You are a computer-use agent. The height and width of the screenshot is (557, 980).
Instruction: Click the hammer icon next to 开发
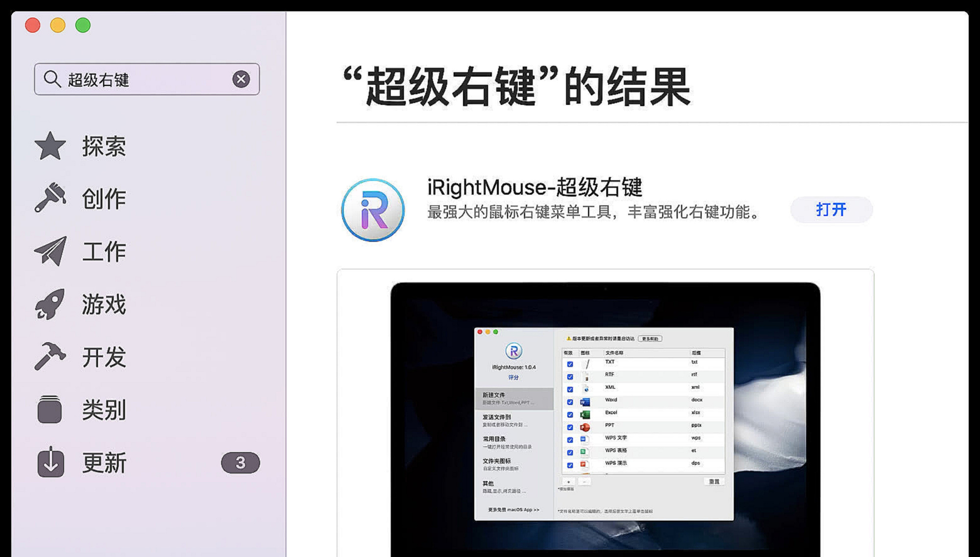50,356
